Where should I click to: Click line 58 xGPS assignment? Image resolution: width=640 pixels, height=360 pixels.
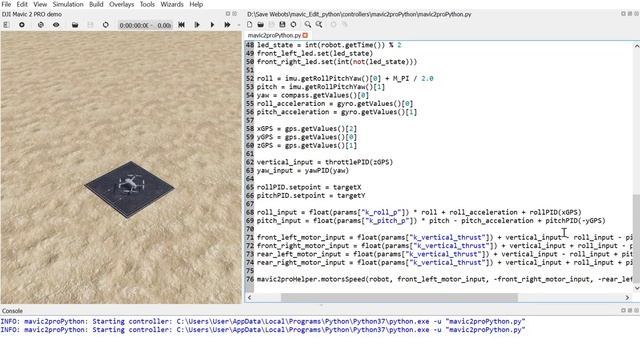307,129
